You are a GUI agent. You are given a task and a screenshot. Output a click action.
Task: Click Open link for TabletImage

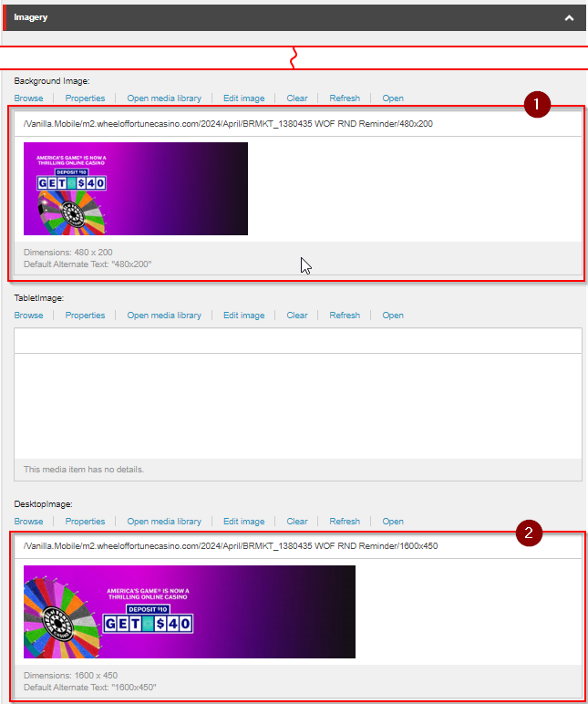coord(393,316)
